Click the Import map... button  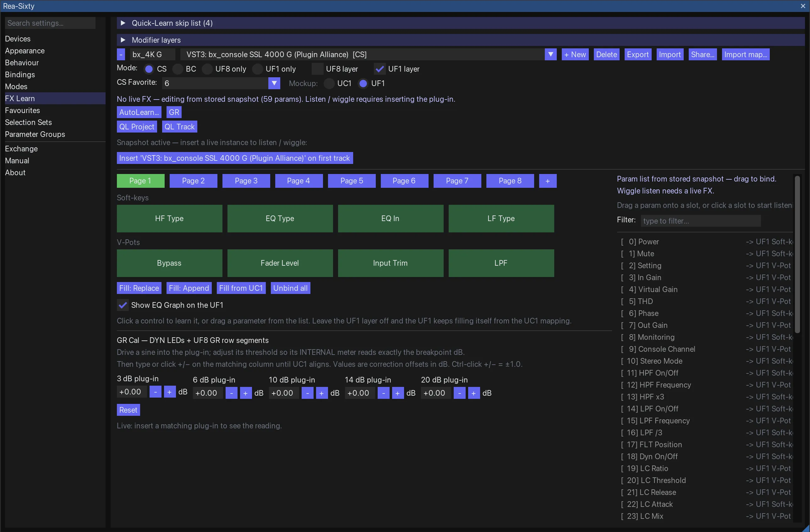[x=745, y=54]
